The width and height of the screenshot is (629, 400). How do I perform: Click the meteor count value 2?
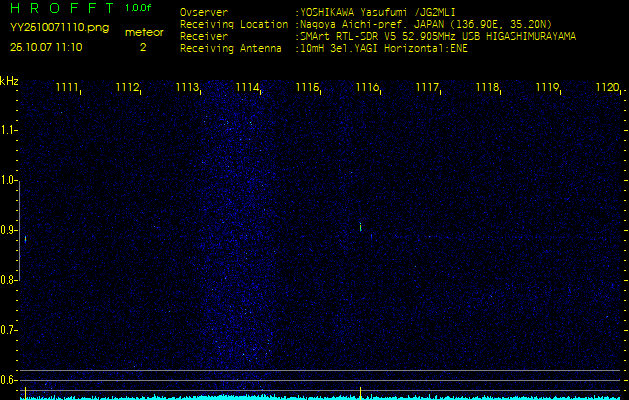tap(143, 48)
